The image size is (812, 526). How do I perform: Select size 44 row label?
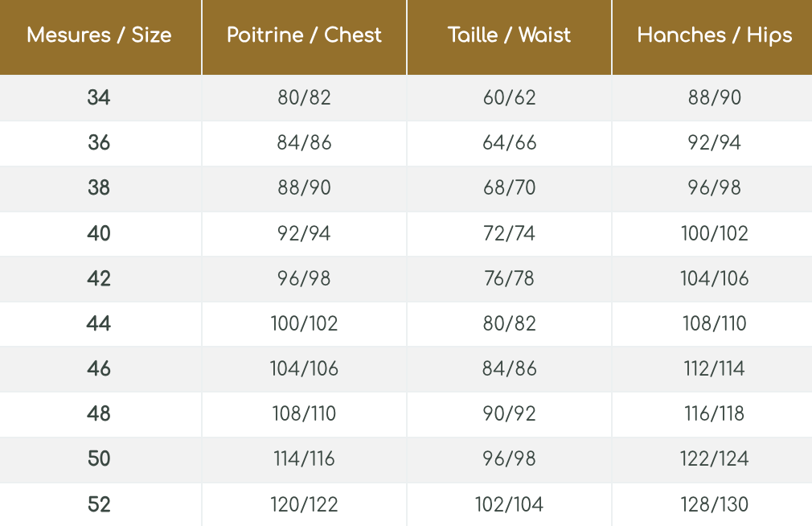point(99,324)
